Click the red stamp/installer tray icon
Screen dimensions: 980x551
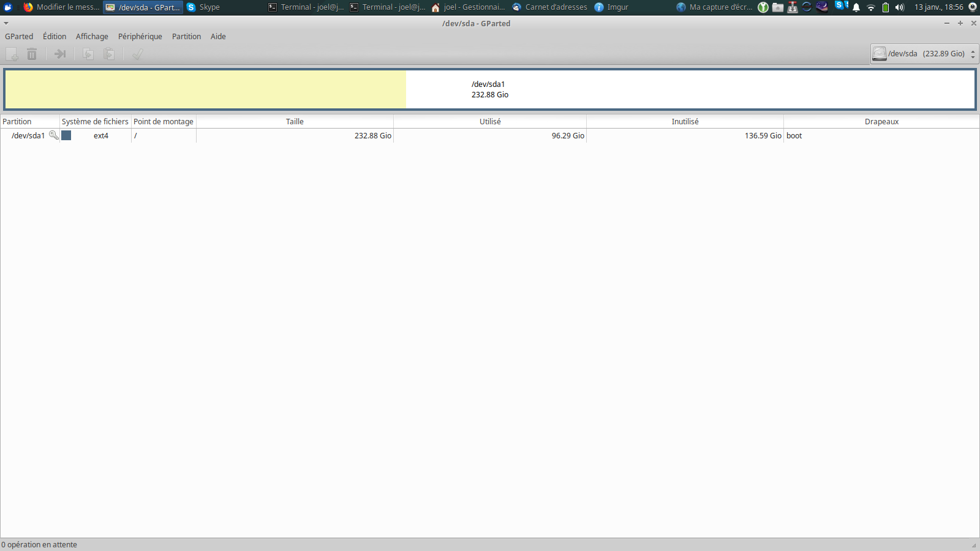coord(793,7)
